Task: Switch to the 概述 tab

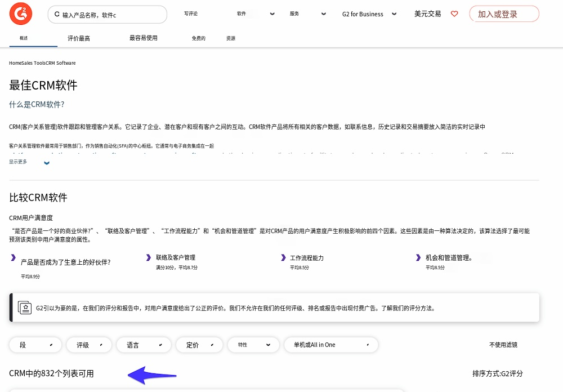Action: tap(24, 38)
